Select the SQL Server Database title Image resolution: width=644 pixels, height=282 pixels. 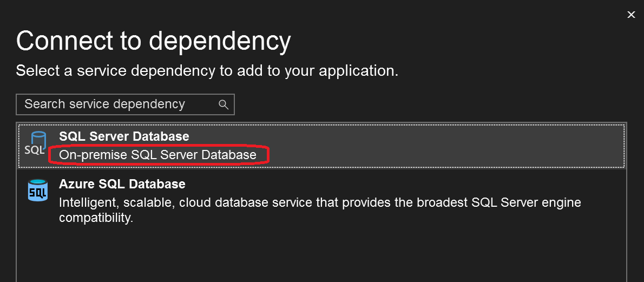click(x=124, y=136)
